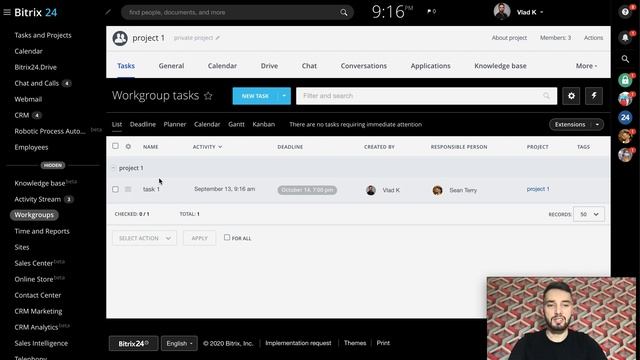640x360 pixels.
Task: Open the Calendar tab of project 1
Action: [222, 66]
